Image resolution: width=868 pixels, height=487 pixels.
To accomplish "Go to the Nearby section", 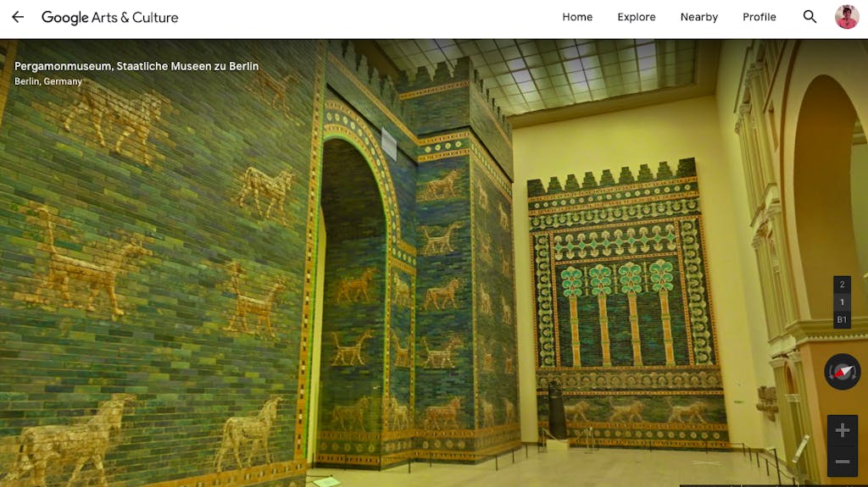I will [699, 17].
